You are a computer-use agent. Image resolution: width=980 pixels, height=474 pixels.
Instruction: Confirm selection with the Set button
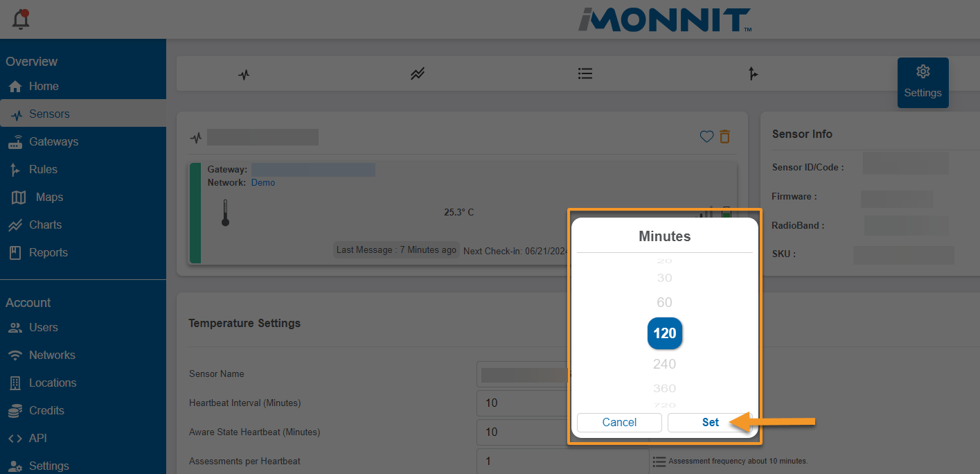710,422
